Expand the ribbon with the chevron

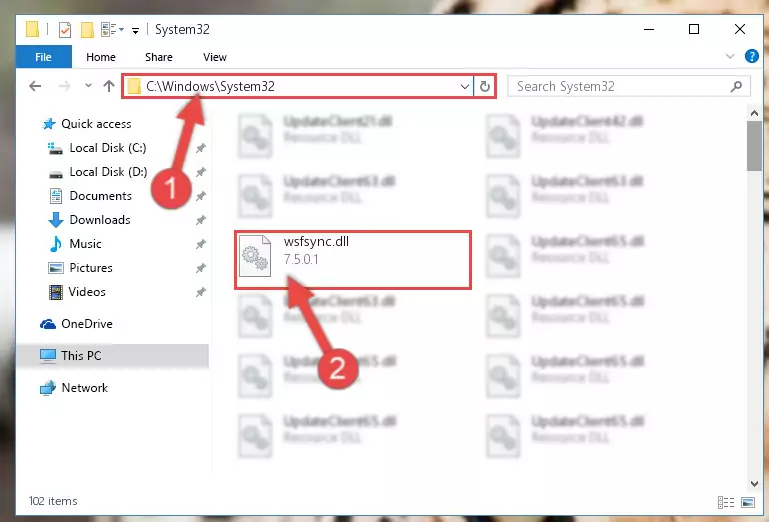730,56
